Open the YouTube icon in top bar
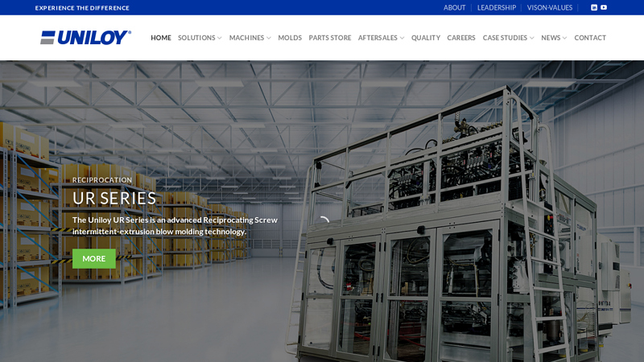This screenshot has height=362, width=644. coord(604,7)
